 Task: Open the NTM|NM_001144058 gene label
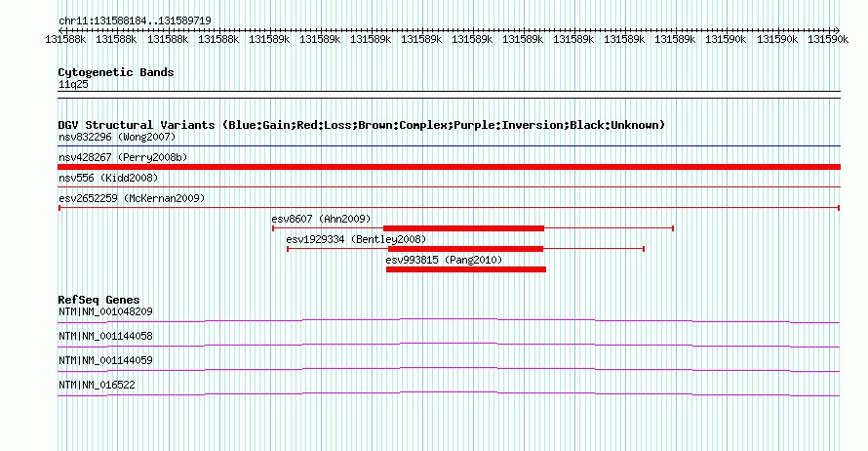point(105,337)
